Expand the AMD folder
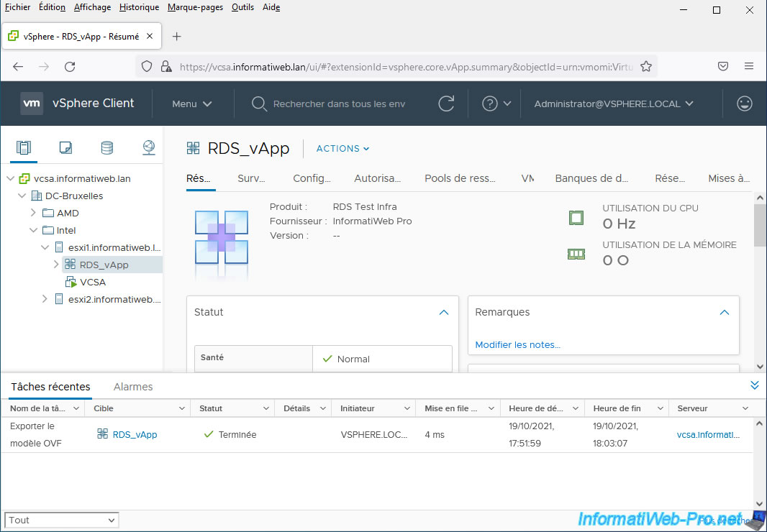The width and height of the screenshot is (767, 532). point(33,213)
